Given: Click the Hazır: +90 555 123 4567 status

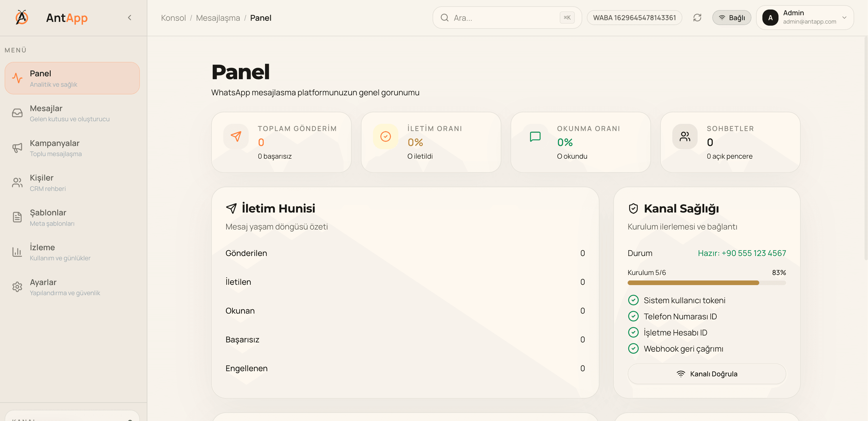Looking at the screenshot, I should click(x=742, y=253).
